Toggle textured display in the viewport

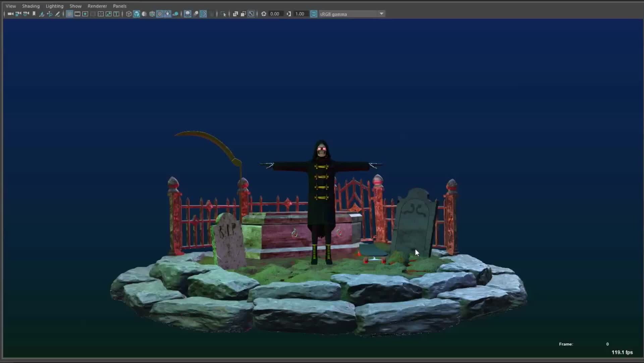160,14
